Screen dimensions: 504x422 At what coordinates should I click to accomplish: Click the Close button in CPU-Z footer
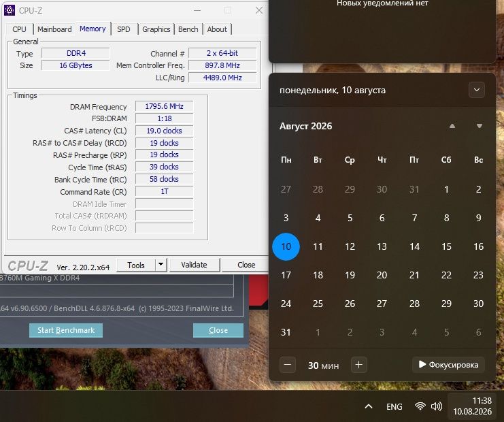[246, 265]
